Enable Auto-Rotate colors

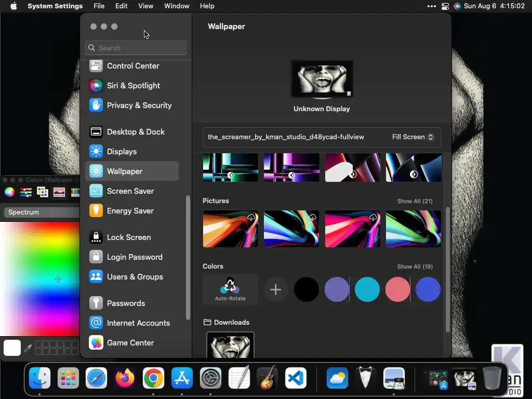(230, 289)
